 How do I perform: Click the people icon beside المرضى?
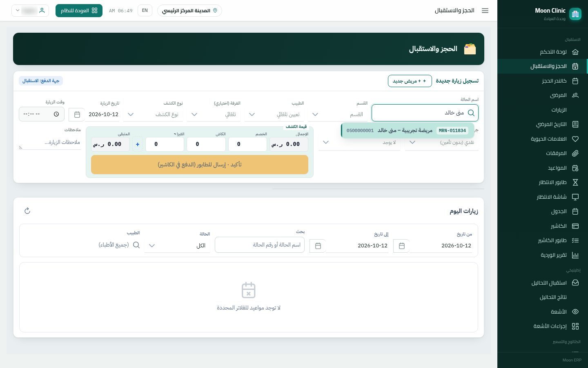coord(575,95)
